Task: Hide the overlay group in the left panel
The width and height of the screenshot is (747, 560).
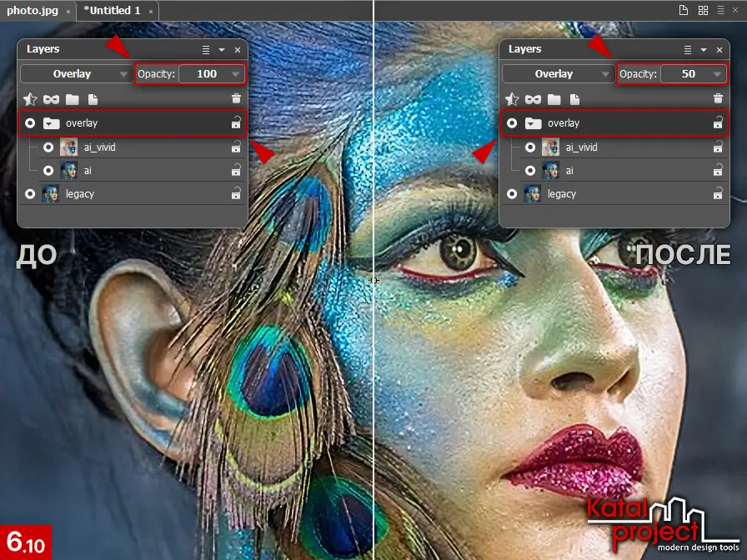Action: [x=31, y=123]
